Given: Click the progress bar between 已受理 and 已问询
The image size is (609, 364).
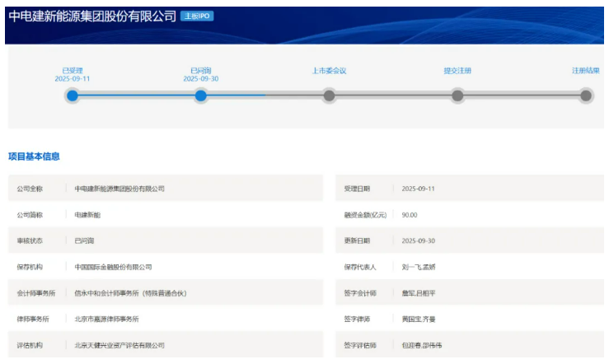Looking at the screenshot, I should 136,96.
